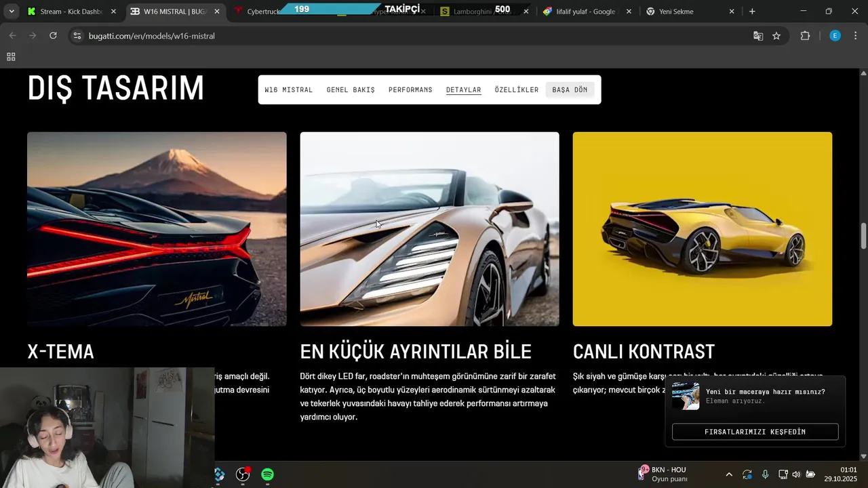Open the Extensions puzzle icon
The height and width of the screenshot is (488, 868).
coord(805,36)
